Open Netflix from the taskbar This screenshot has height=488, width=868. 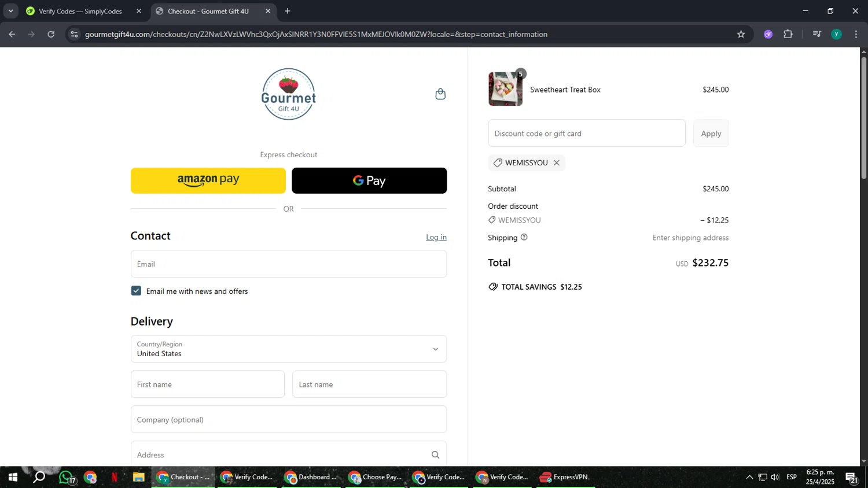(x=114, y=478)
